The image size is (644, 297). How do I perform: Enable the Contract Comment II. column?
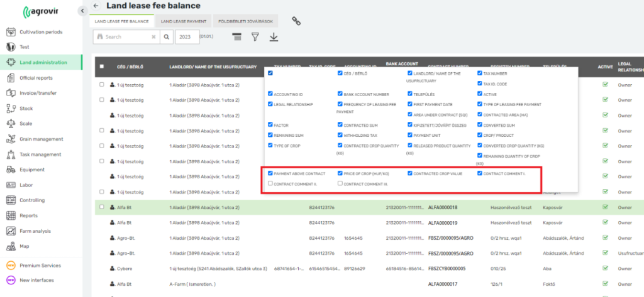click(x=270, y=184)
